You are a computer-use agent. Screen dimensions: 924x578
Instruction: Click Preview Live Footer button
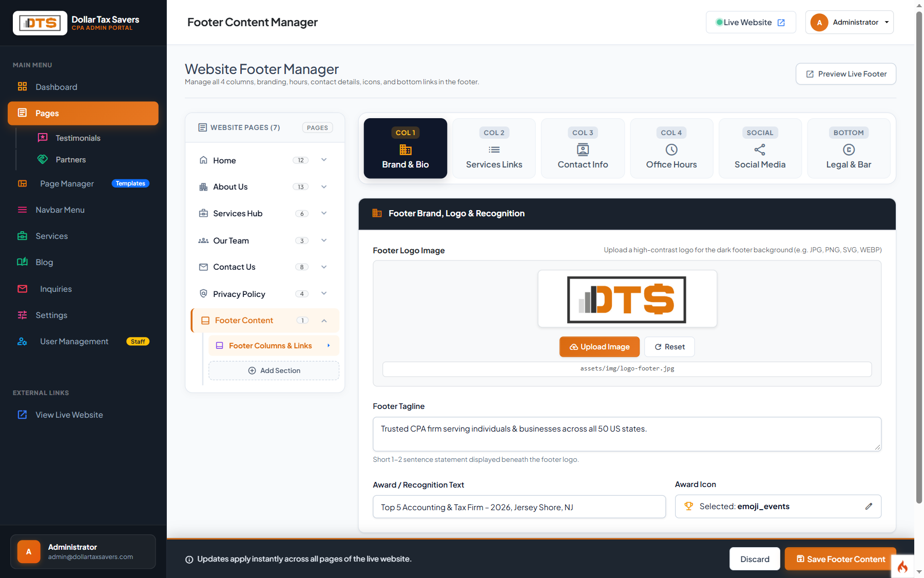click(846, 74)
